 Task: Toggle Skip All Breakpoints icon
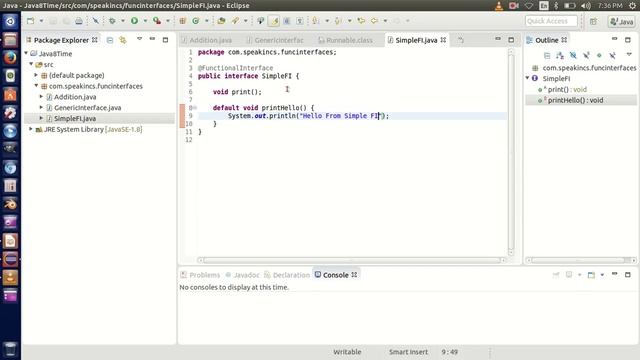pyautogui.click(x=96, y=21)
